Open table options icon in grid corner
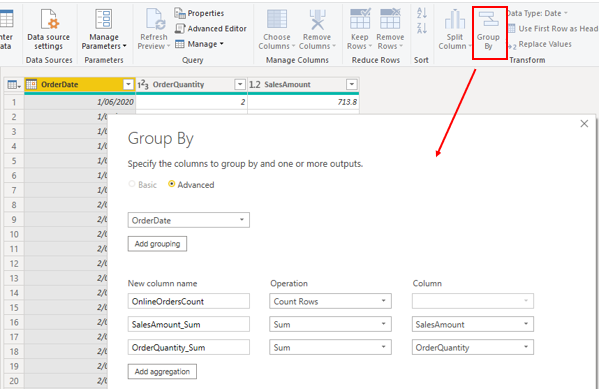Screen dimensions: 601x389 [14, 85]
